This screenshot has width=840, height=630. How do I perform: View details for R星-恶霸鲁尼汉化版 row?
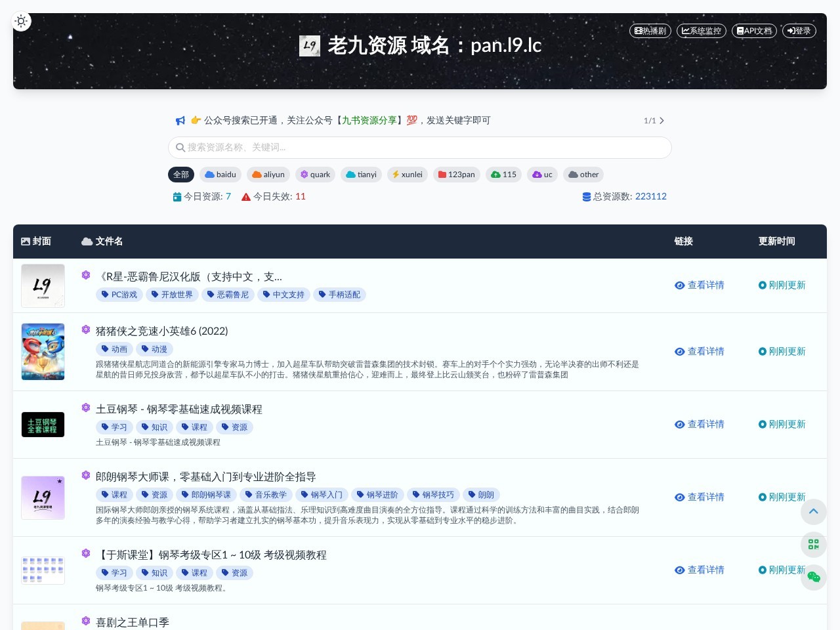[x=700, y=285]
